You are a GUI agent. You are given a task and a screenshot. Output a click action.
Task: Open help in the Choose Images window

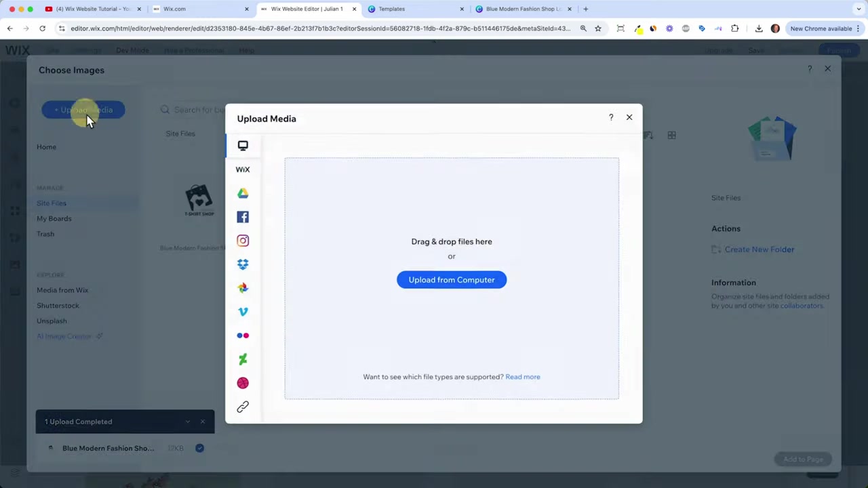[x=810, y=68]
